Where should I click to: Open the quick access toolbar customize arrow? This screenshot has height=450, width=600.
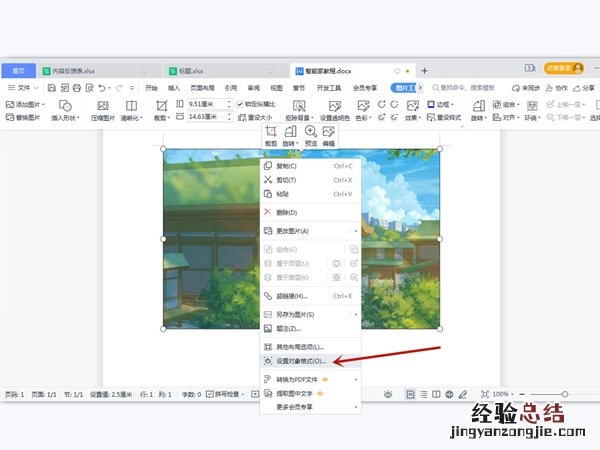coord(132,88)
